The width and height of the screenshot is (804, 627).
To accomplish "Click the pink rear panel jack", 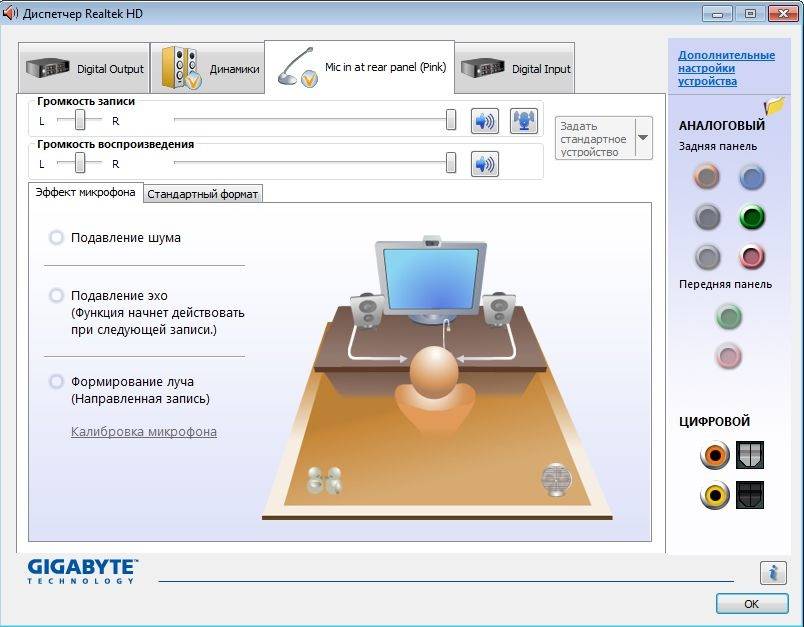I will (752, 257).
